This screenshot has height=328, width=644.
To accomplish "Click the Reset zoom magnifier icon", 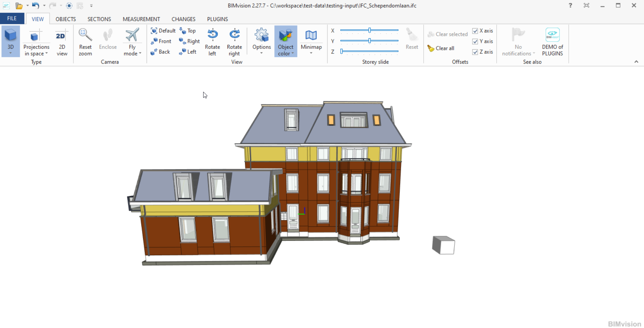I will pos(85,35).
